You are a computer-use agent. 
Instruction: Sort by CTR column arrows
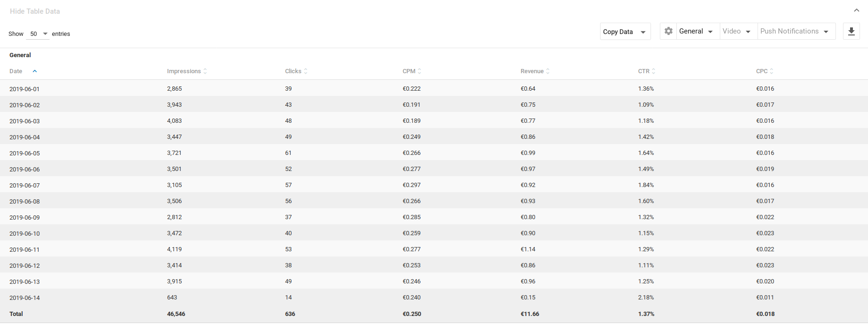[x=654, y=71]
